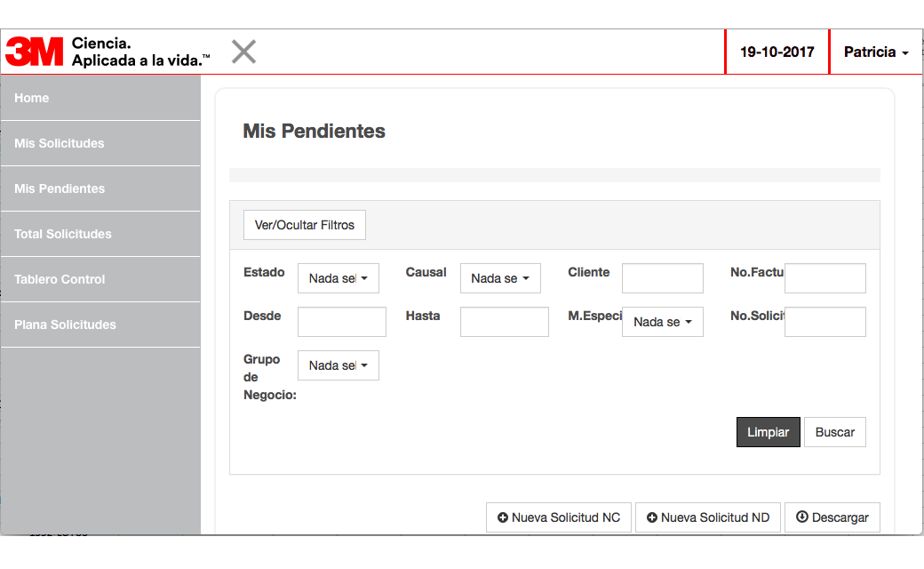Click the Descargar download button

tap(832, 517)
